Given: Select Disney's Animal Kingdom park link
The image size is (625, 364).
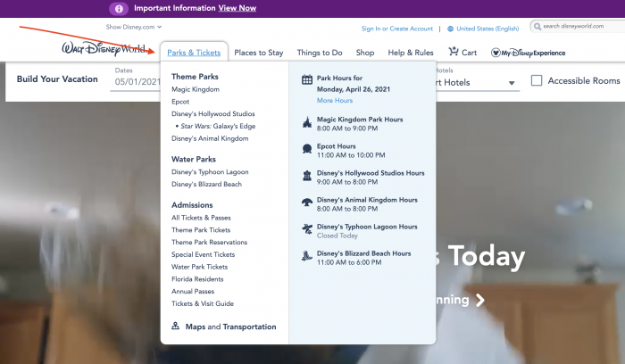Looking at the screenshot, I should [210, 138].
